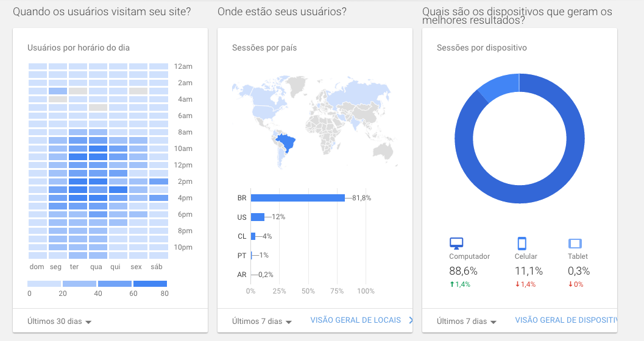Click the Tablet device icon

point(575,244)
